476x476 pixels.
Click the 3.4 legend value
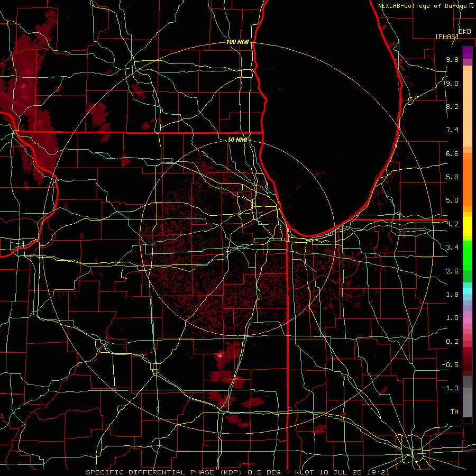tap(452, 248)
